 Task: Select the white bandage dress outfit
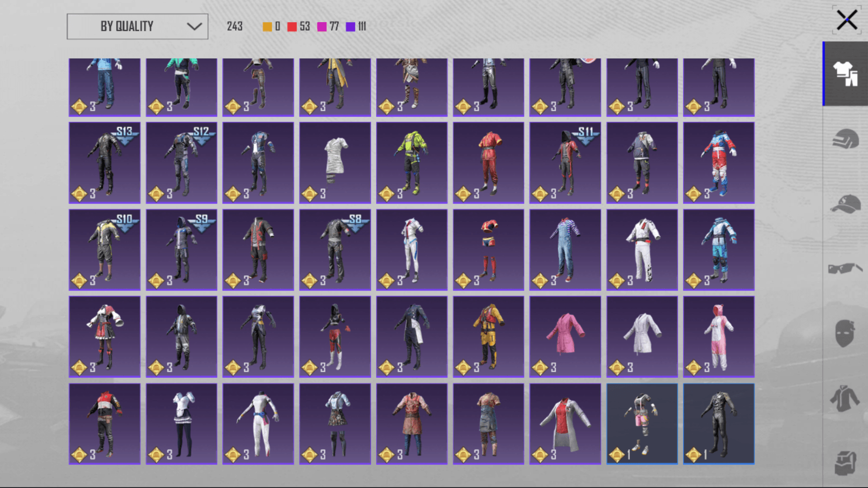[335, 163]
